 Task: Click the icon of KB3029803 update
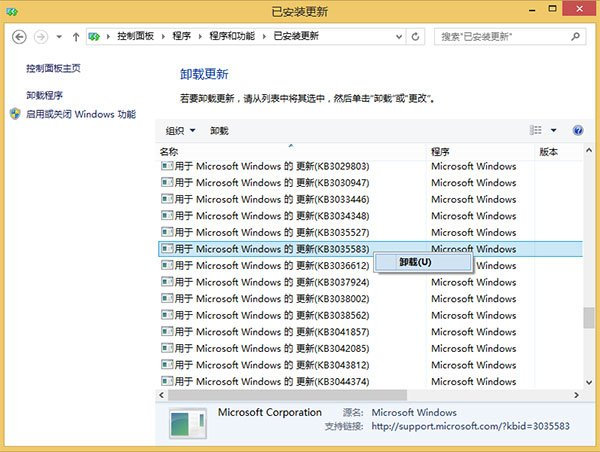tap(167, 166)
